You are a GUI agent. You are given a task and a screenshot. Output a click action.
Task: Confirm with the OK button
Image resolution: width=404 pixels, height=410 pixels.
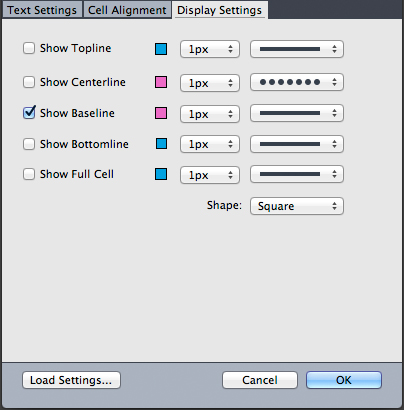344,380
